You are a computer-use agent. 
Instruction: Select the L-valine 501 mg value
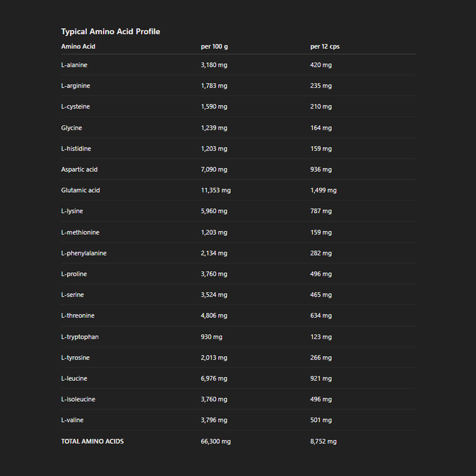(321, 420)
